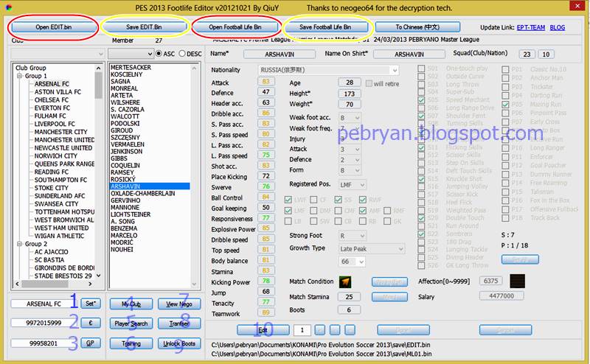Uncheck the S05 Speed Merchant checkbox

click(x=421, y=100)
